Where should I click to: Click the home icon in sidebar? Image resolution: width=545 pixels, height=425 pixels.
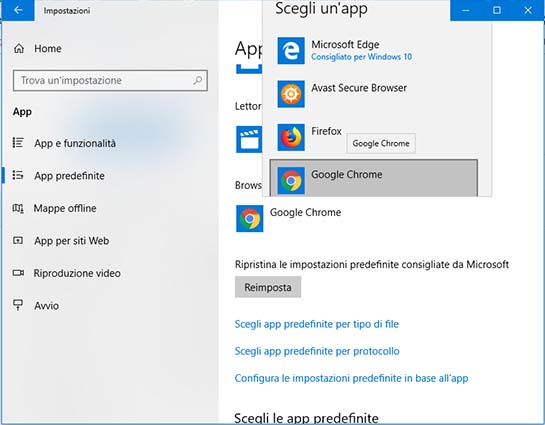tap(19, 49)
